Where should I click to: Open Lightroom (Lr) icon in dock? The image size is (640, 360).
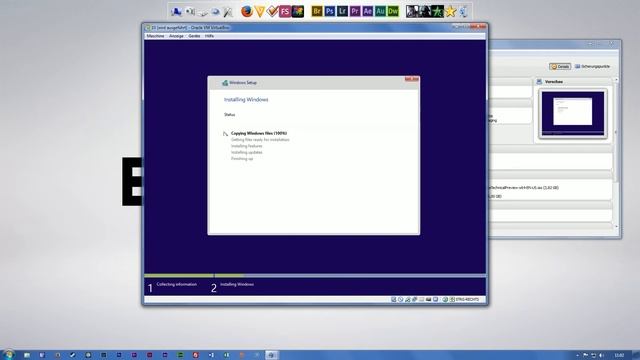click(342, 11)
